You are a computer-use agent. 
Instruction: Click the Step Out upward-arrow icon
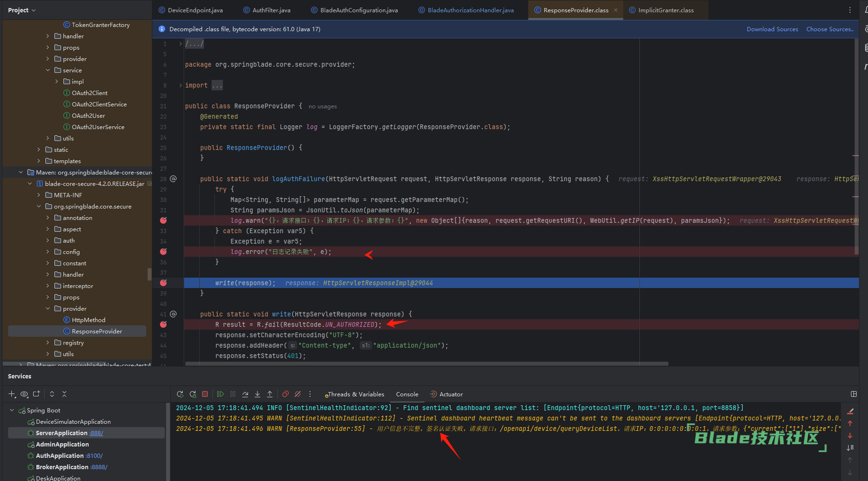tap(270, 394)
